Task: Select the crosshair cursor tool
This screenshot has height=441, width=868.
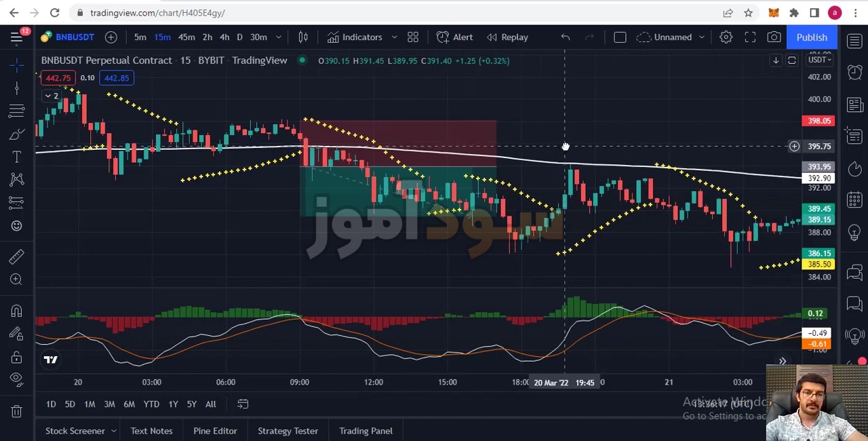Action: tap(17, 65)
